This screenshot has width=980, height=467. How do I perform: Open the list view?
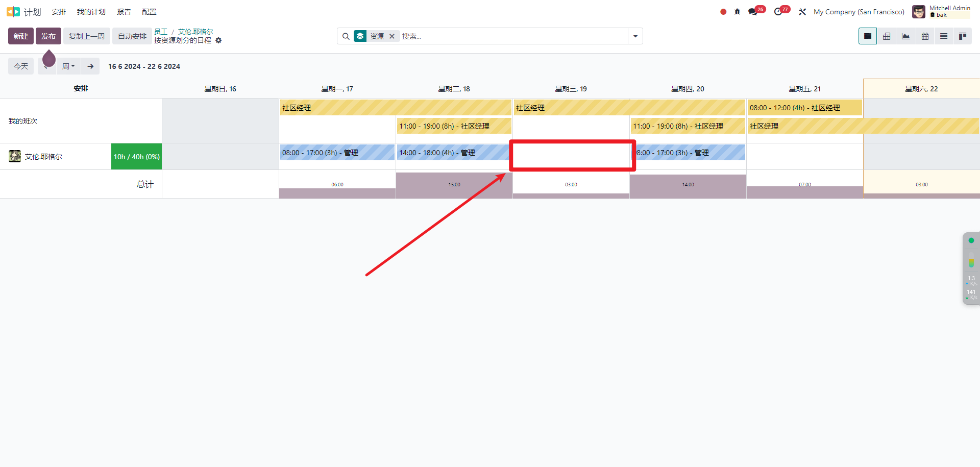(944, 36)
